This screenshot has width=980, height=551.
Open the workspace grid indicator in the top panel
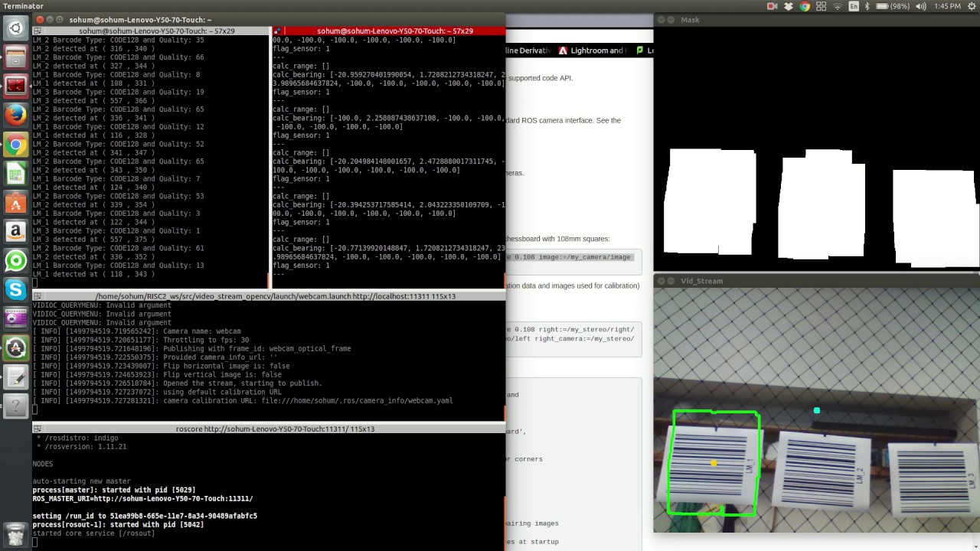[821, 6]
